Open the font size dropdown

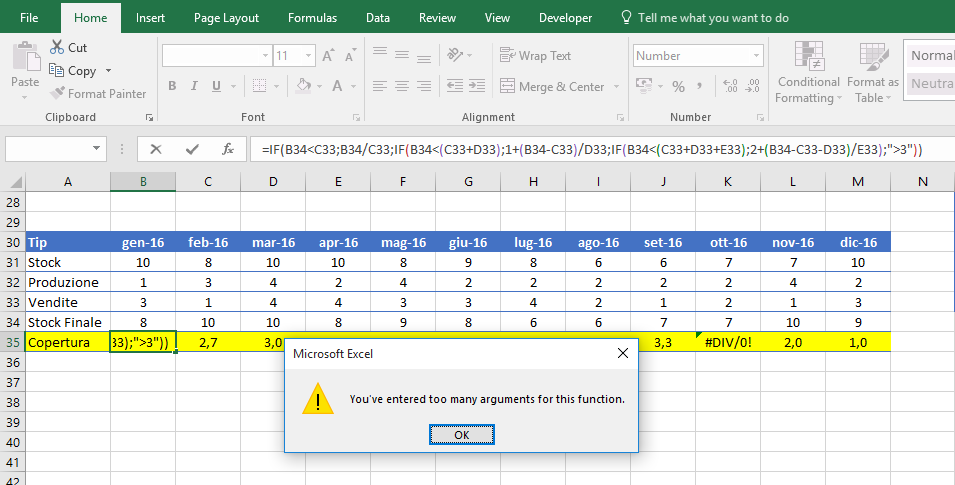[309, 56]
